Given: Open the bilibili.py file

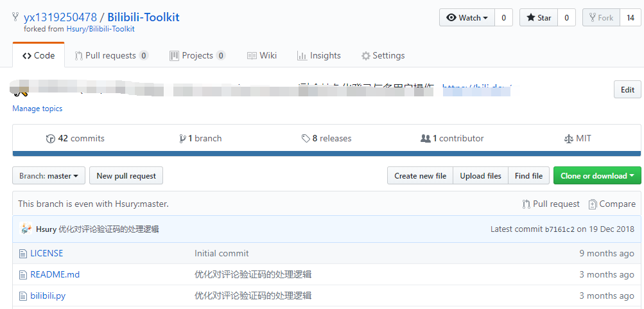Looking at the screenshot, I should (x=48, y=296).
